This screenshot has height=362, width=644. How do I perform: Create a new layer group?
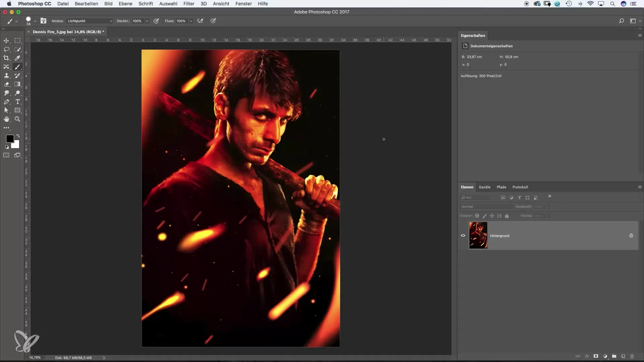point(614,356)
